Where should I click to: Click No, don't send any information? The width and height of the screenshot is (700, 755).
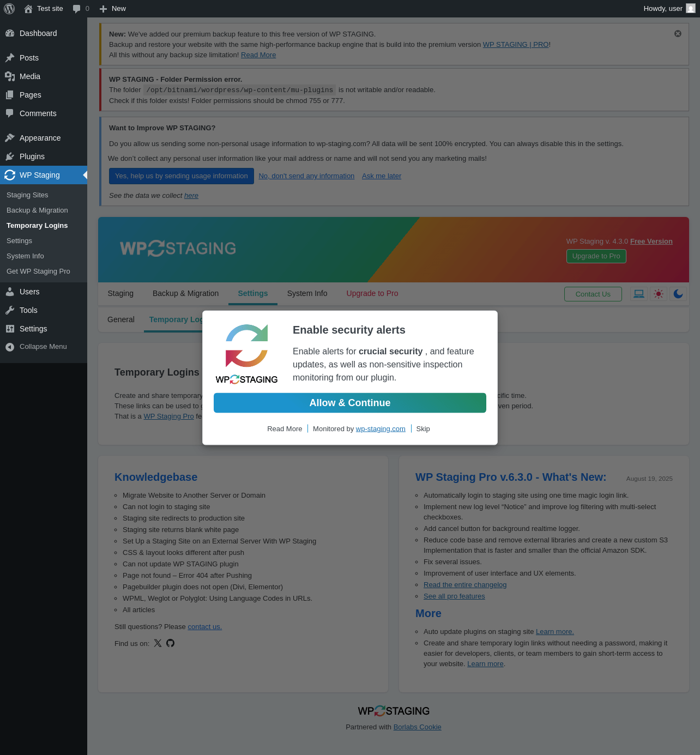coord(306,176)
